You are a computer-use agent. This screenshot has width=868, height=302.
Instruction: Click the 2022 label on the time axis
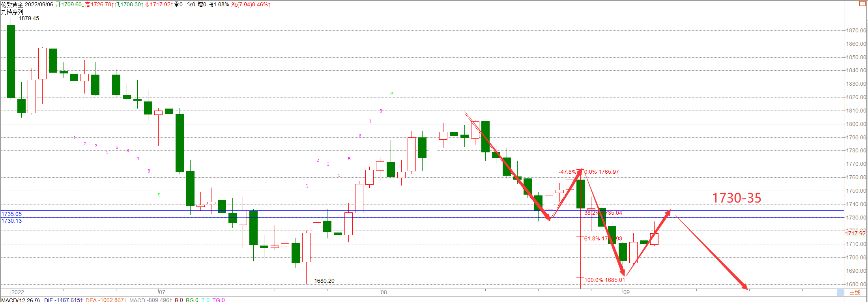18,292
